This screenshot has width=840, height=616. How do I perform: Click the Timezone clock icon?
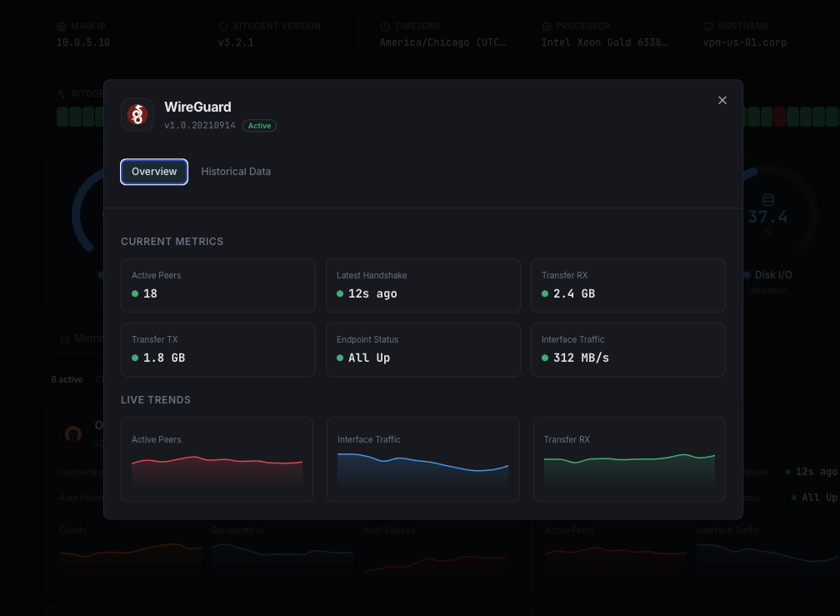pyautogui.click(x=383, y=26)
